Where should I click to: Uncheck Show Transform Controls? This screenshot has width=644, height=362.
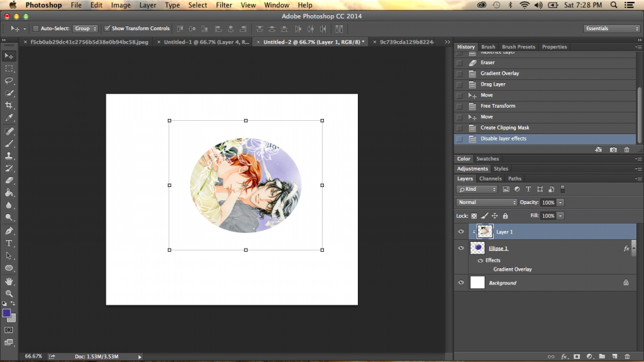pyautogui.click(x=107, y=28)
